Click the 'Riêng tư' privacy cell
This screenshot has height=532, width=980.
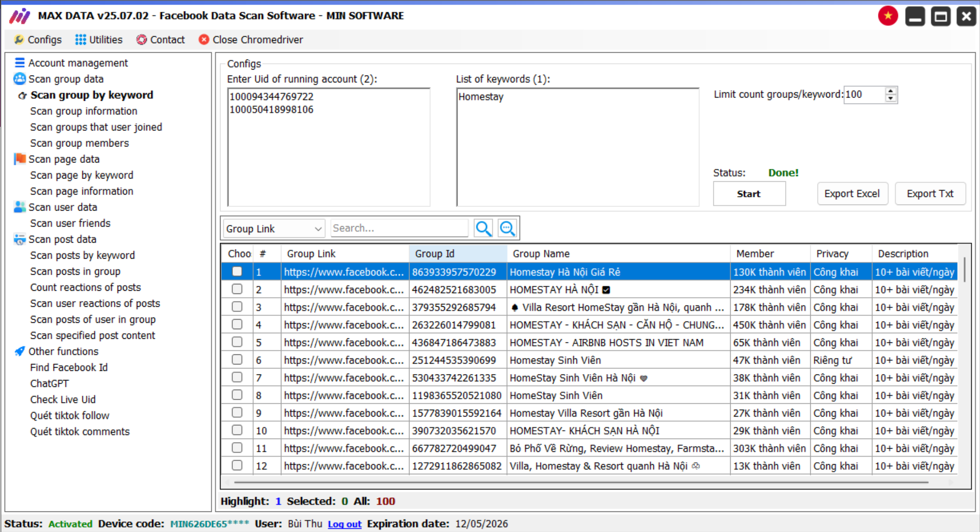pos(841,360)
